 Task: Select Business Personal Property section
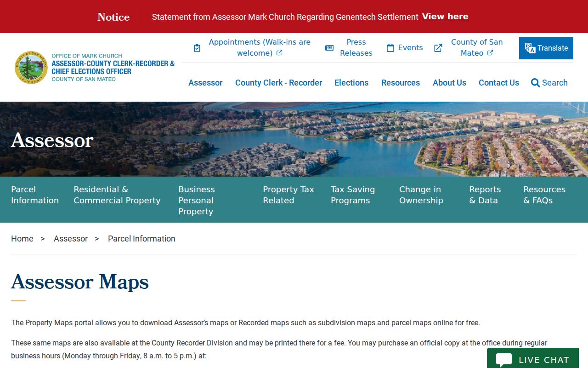(x=197, y=201)
